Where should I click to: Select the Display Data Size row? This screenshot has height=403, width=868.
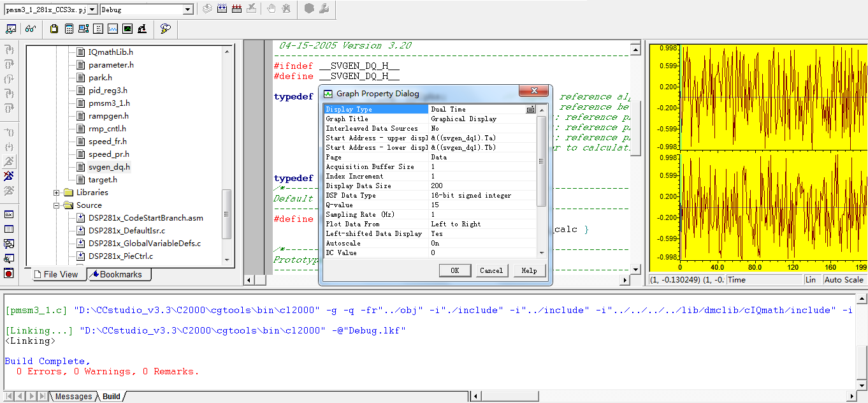coord(430,186)
